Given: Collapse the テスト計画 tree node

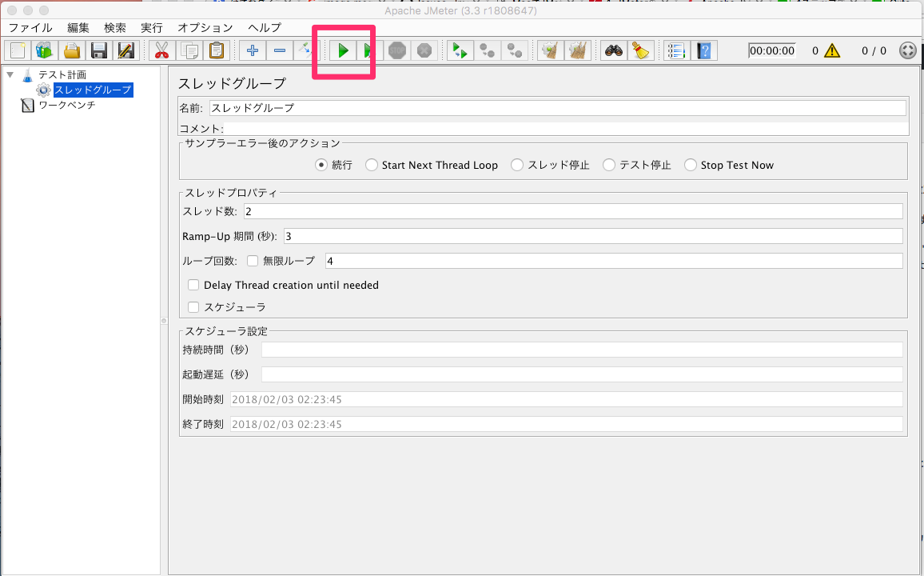Looking at the screenshot, I should [10, 75].
